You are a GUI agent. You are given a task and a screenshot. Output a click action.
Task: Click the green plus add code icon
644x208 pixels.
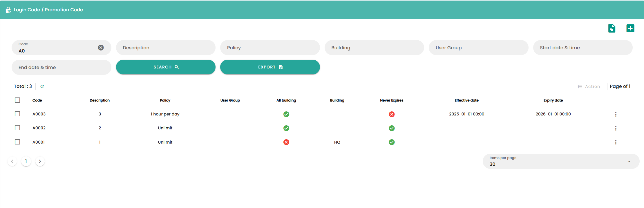pyautogui.click(x=630, y=28)
